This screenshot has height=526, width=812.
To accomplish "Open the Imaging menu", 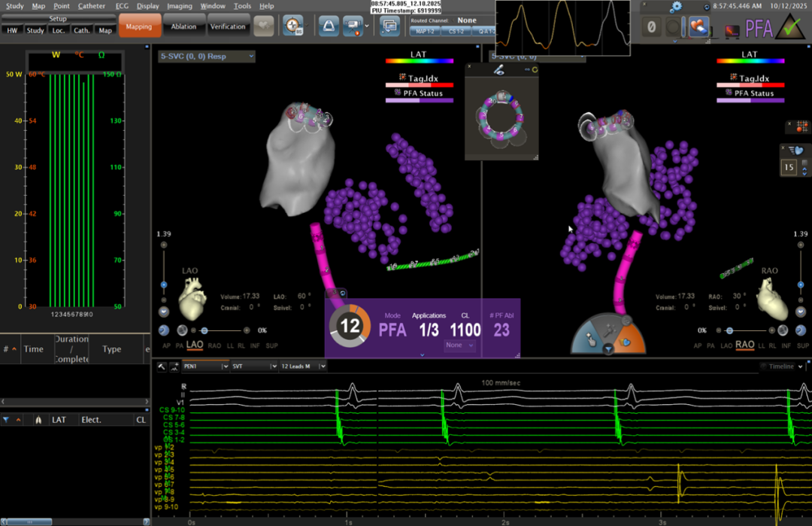I will [x=179, y=6].
